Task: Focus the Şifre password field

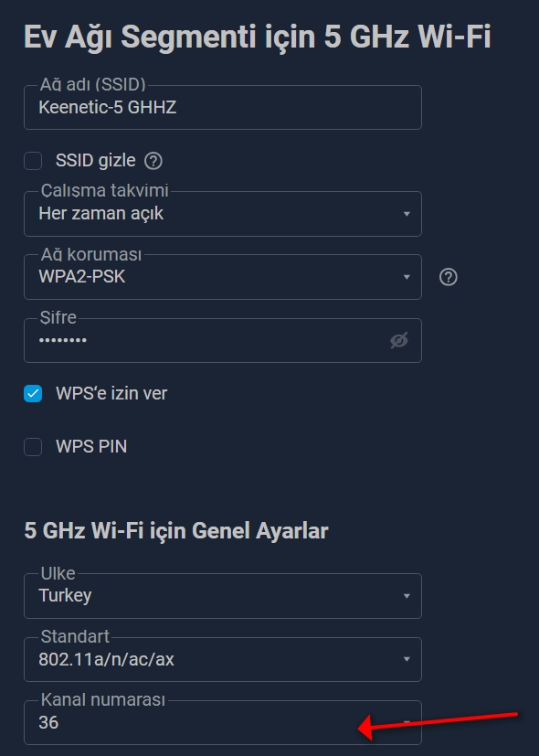Action: [223, 340]
